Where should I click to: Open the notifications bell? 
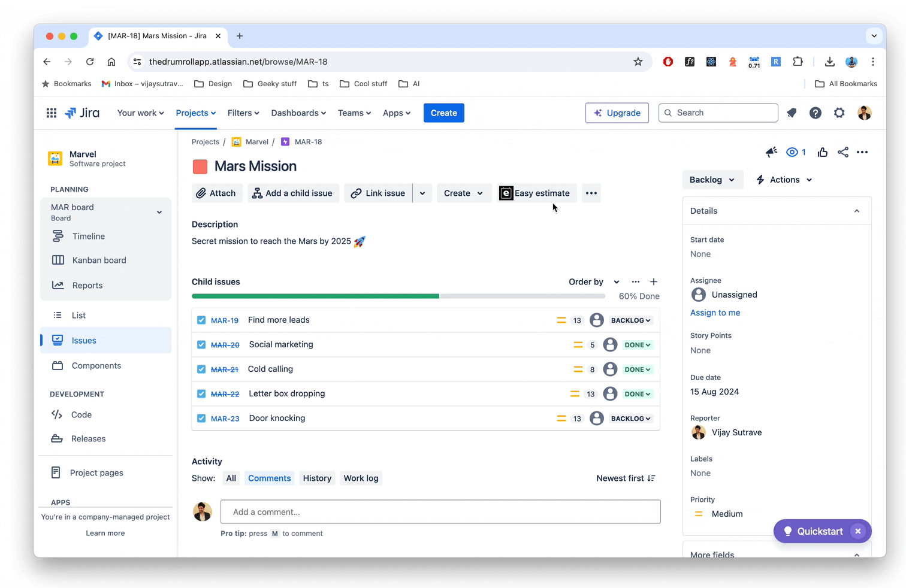pyautogui.click(x=792, y=113)
